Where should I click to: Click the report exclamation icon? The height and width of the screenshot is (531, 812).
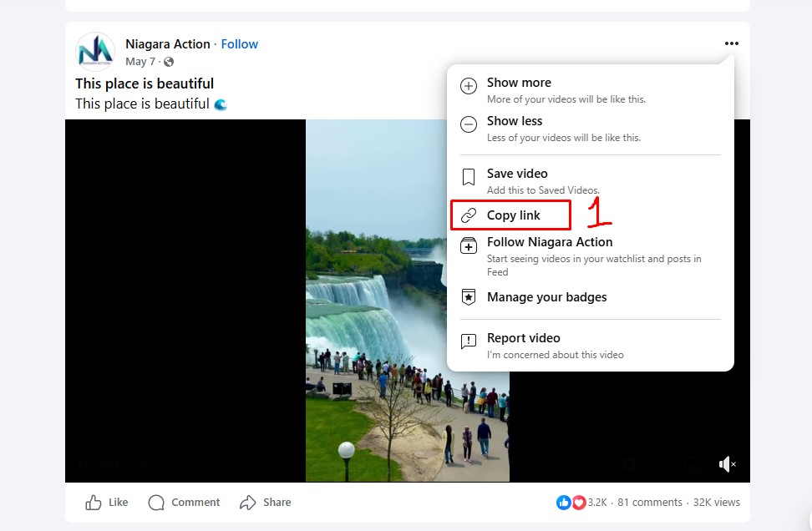click(469, 341)
